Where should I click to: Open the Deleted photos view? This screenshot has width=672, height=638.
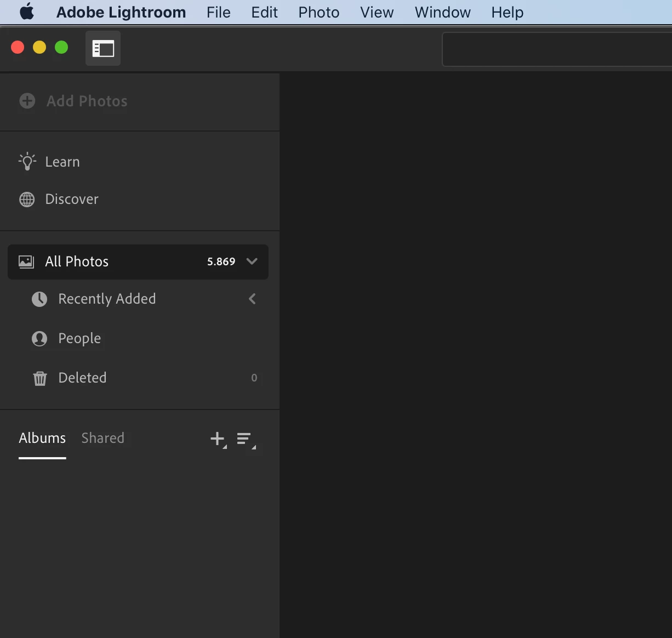[82, 378]
